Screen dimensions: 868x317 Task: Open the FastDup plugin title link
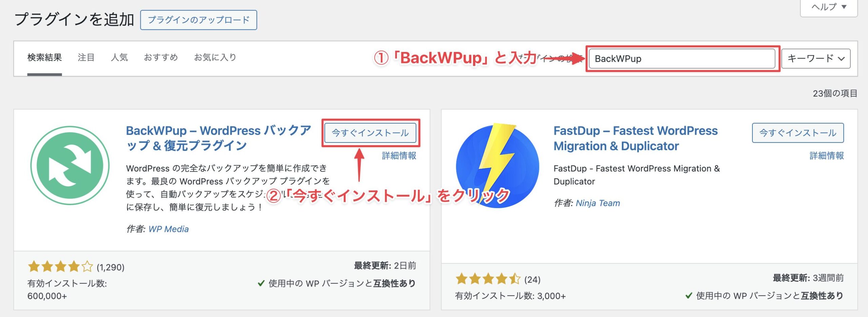pos(636,138)
